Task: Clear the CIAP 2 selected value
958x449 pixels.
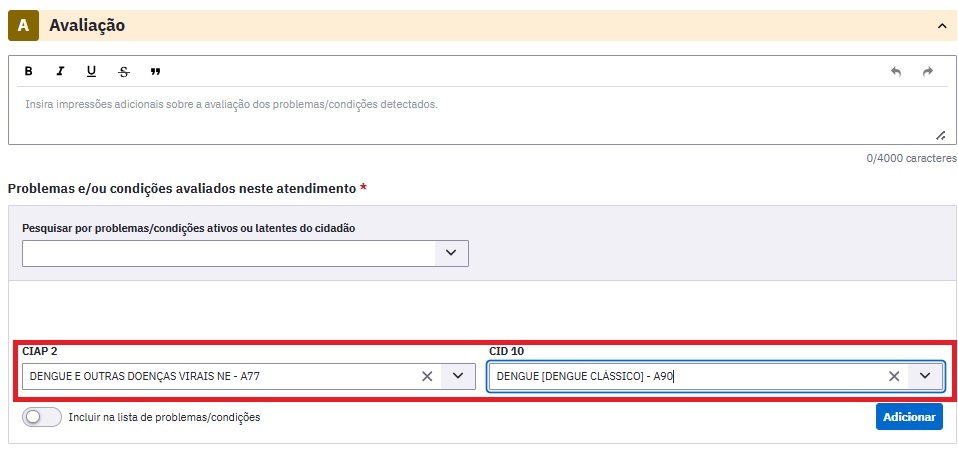Action: (x=427, y=376)
